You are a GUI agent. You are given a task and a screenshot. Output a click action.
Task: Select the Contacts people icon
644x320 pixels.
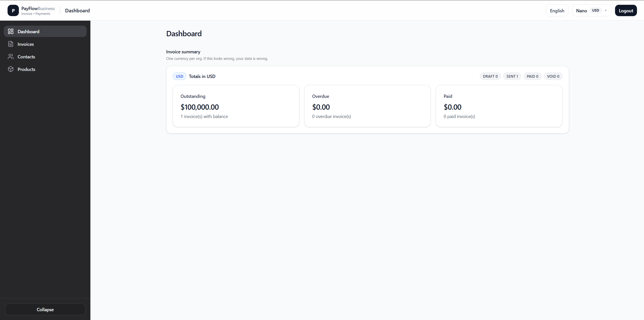click(11, 56)
